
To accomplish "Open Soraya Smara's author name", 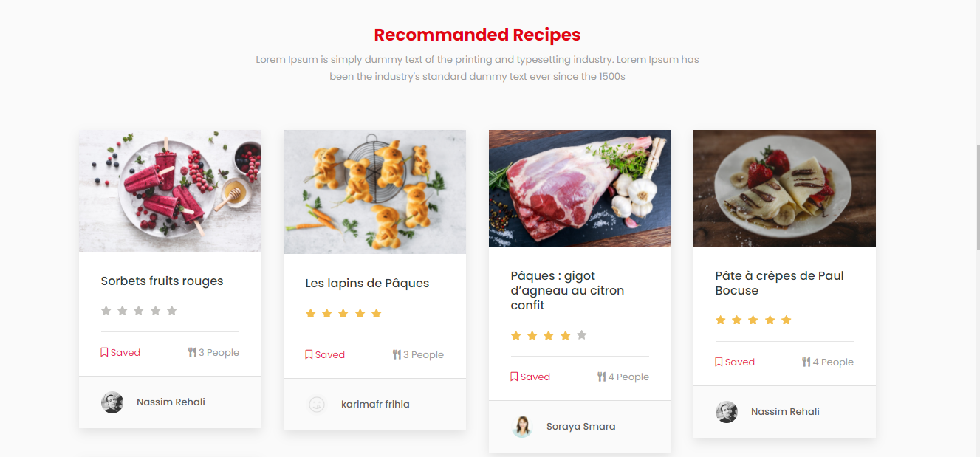I will pyautogui.click(x=580, y=427).
